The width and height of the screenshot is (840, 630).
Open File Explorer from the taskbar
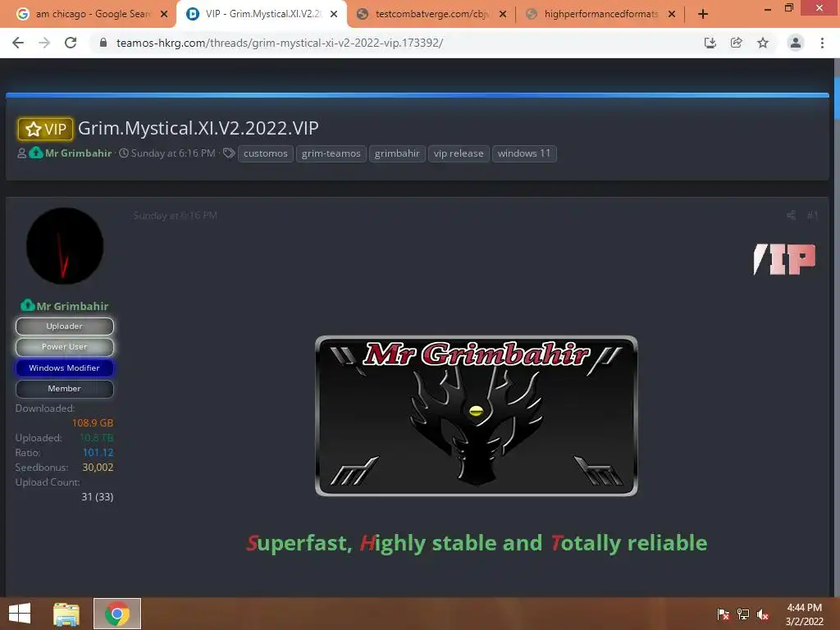(x=66, y=614)
